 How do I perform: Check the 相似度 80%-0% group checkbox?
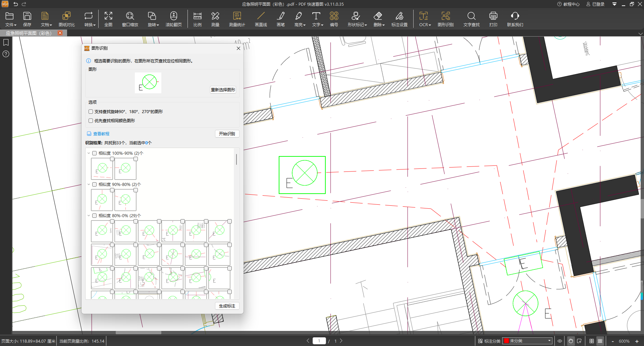tap(95, 215)
